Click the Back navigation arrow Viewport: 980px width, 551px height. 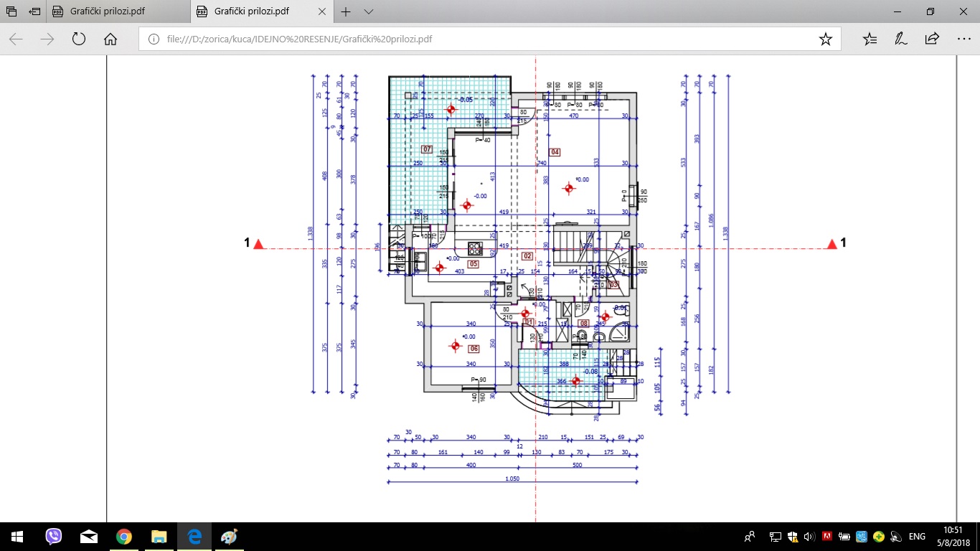(x=16, y=39)
